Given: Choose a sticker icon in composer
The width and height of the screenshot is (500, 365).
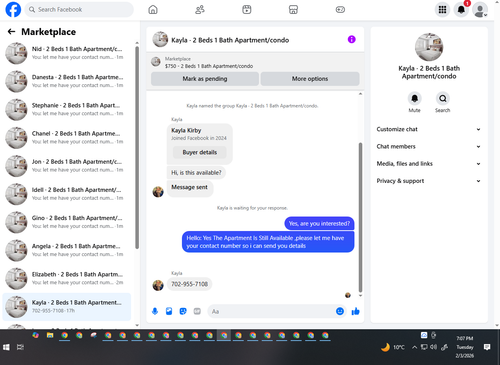Looking at the screenshot, I should [x=183, y=311].
